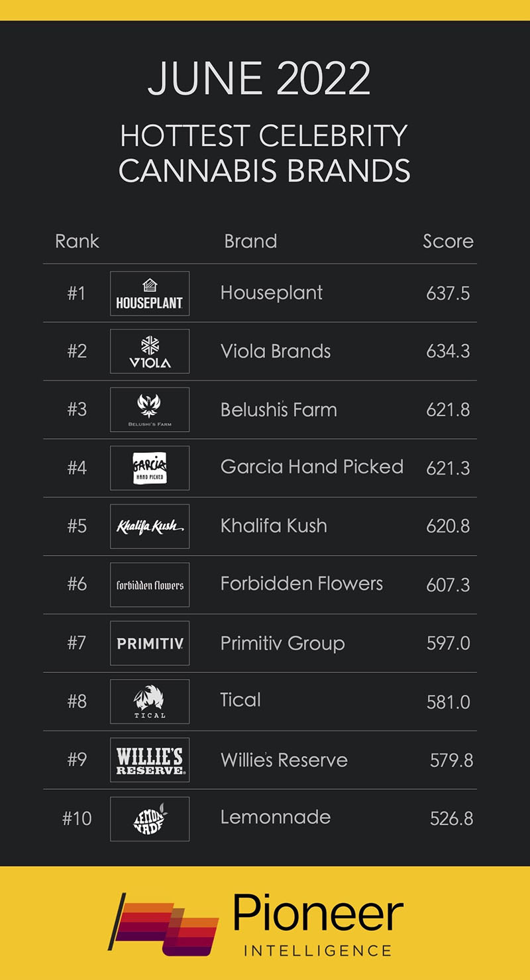Click the Houseplant logo icon
This screenshot has width=530, height=980.
point(150,293)
